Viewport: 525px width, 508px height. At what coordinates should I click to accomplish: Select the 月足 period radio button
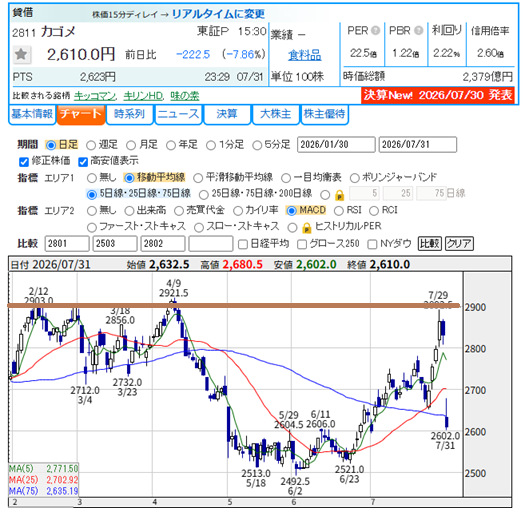[x=131, y=145]
